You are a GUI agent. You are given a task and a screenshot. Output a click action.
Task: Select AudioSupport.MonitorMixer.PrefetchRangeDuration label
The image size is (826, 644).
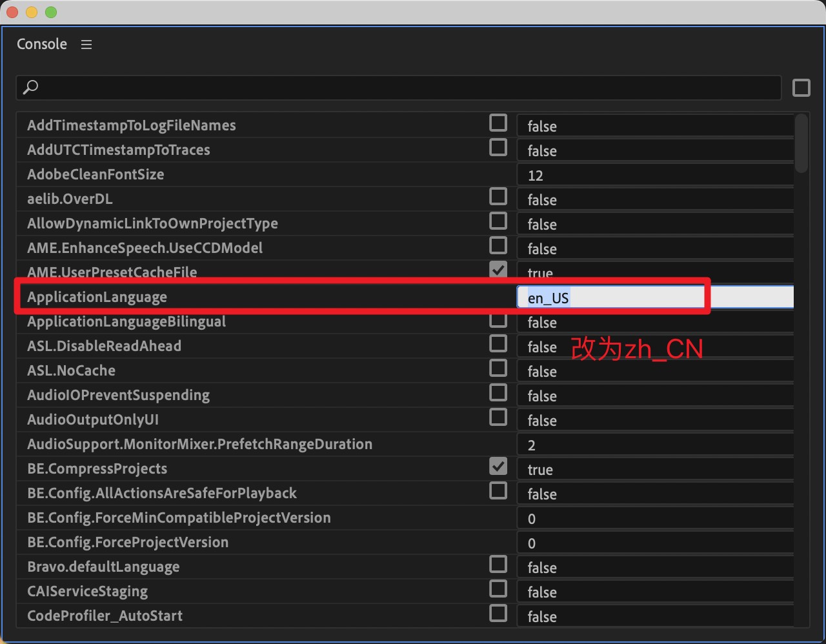[200, 444]
